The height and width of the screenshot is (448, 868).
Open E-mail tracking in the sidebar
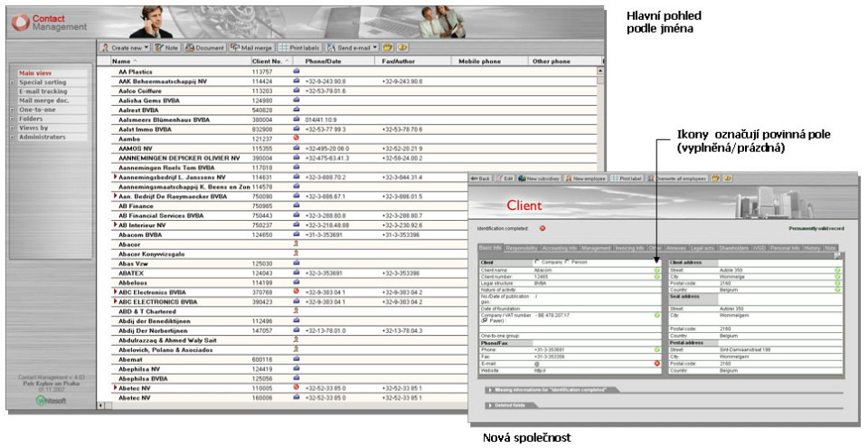[x=43, y=91]
